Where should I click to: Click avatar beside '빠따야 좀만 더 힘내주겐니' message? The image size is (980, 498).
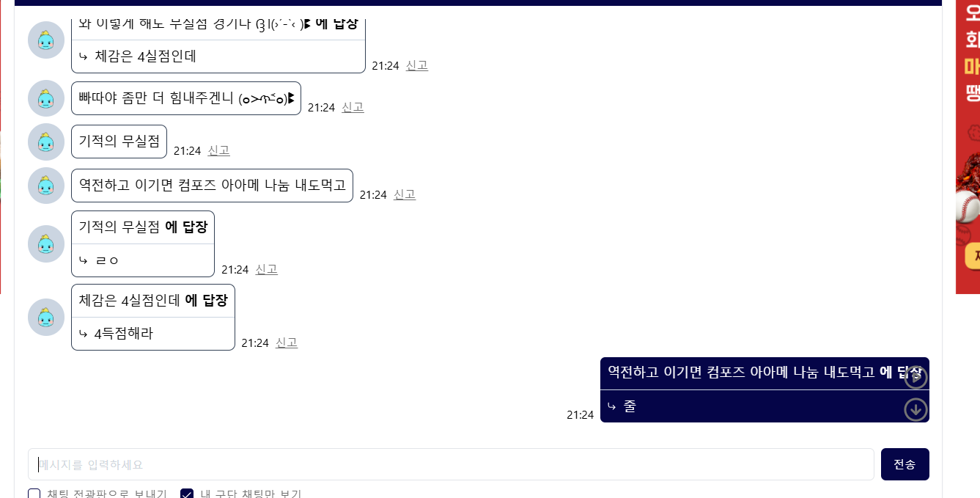(x=46, y=98)
